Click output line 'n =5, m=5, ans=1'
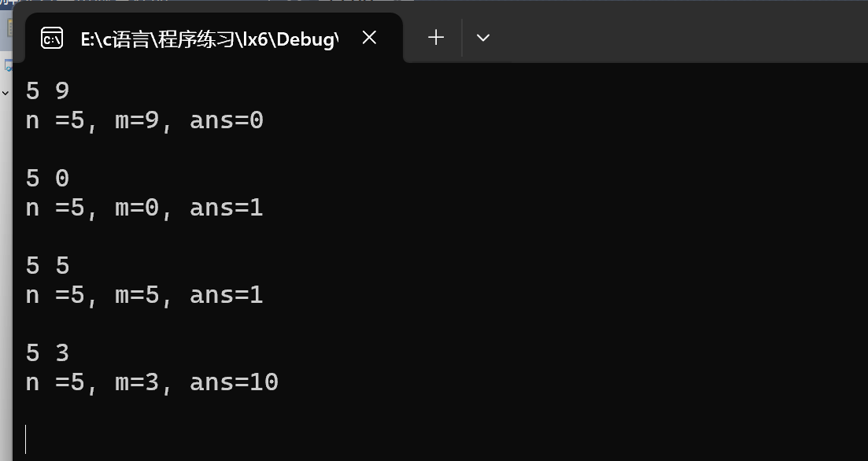 [x=144, y=295]
